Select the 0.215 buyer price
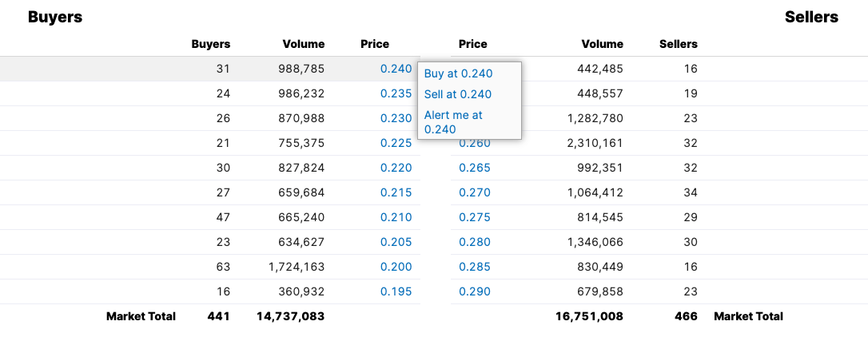 click(x=396, y=192)
